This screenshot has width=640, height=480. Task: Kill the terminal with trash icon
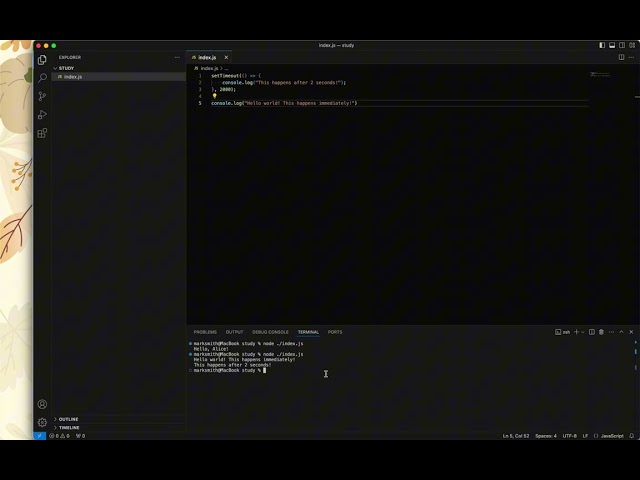pyautogui.click(x=601, y=332)
